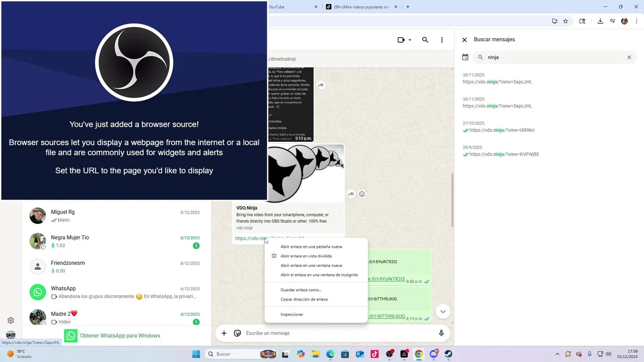644x362 pixels.
Task: Open the weather widget 18°C Soleado
Action: click(x=19, y=354)
